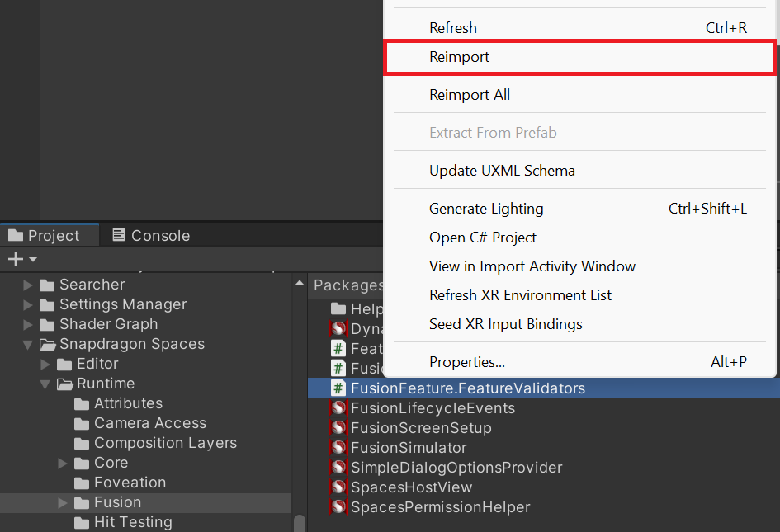Click FusionLifecycleEvents Snapdragon script icon
The image size is (780, 532).
click(x=338, y=408)
